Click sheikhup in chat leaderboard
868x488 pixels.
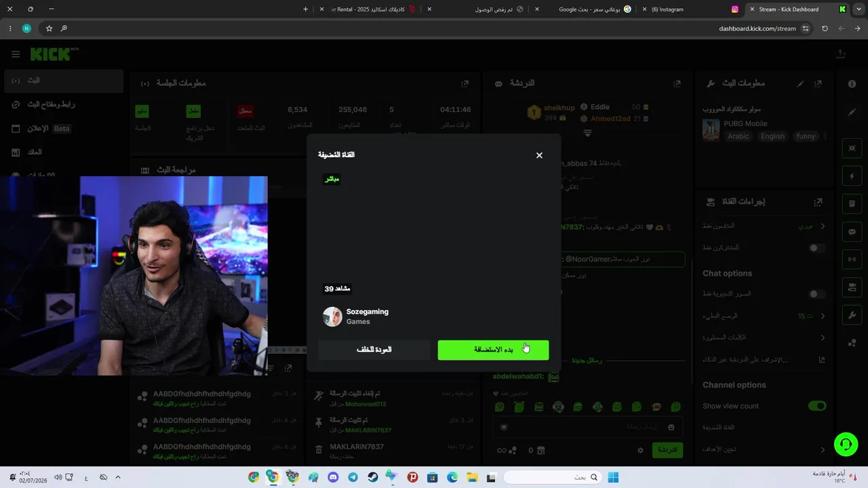tap(559, 108)
